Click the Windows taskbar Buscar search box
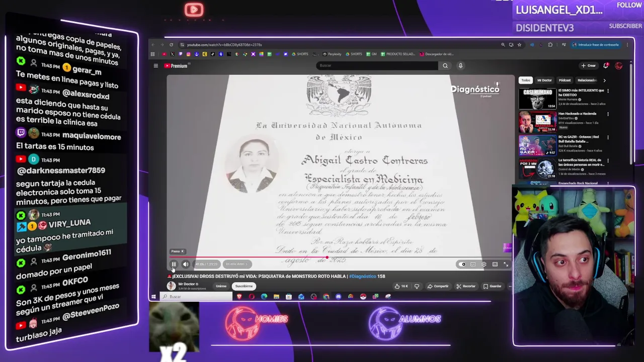Image resolution: width=644 pixels, height=362 pixels. pyautogui.click(x=195, y=297)
